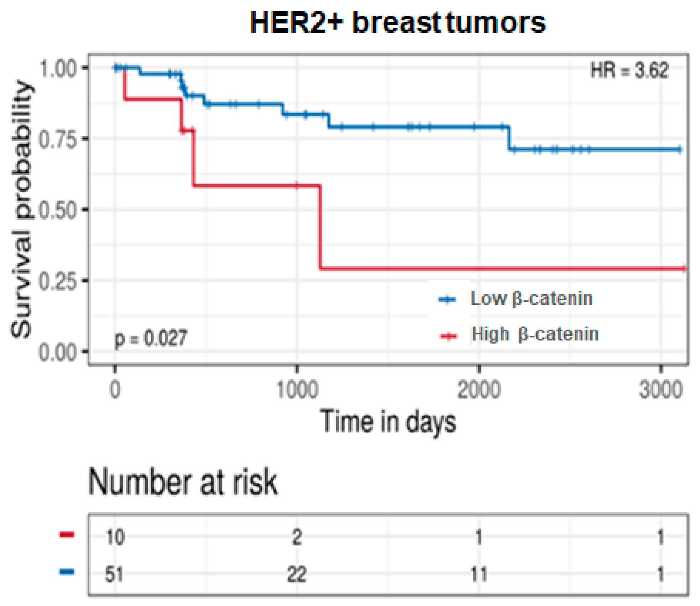Image resolution: width=700 pixels, height=606 pixels.
Task: Select the value 22 in the risk table
Action: click(297, 574)
